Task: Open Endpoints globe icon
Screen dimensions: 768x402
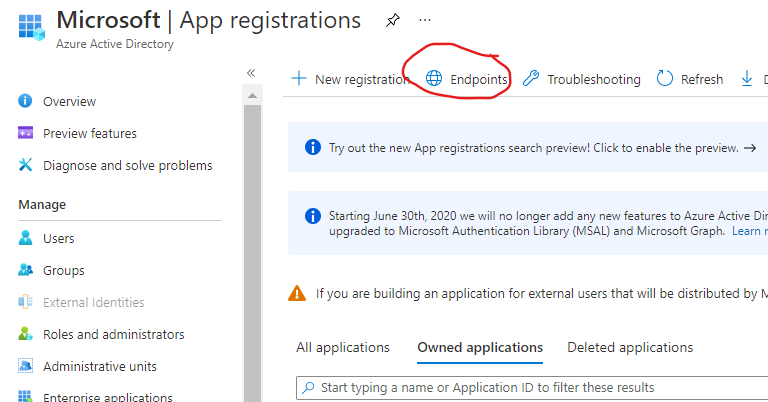Action: click(x=434, y=79)
